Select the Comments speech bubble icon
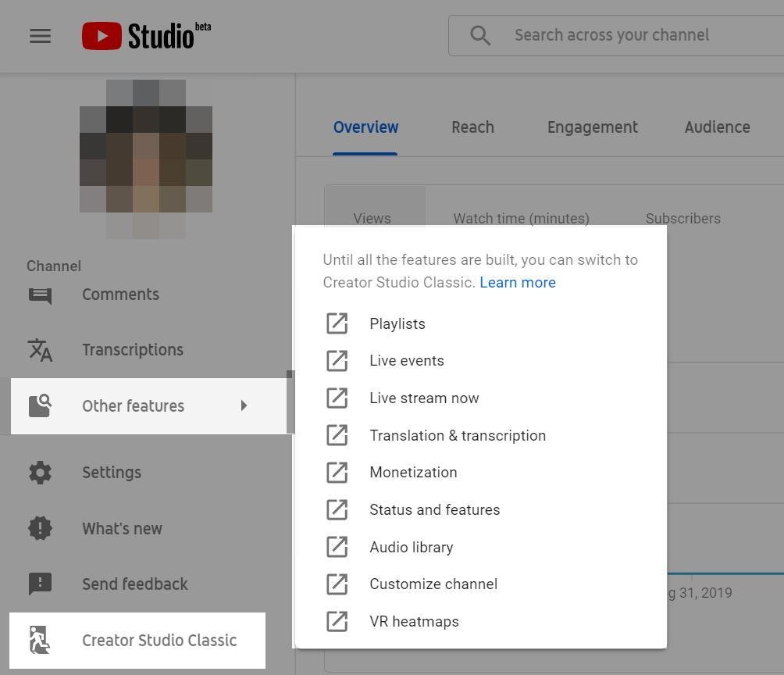This screenshot has width=784, height=675. click(x=40, y=295)
